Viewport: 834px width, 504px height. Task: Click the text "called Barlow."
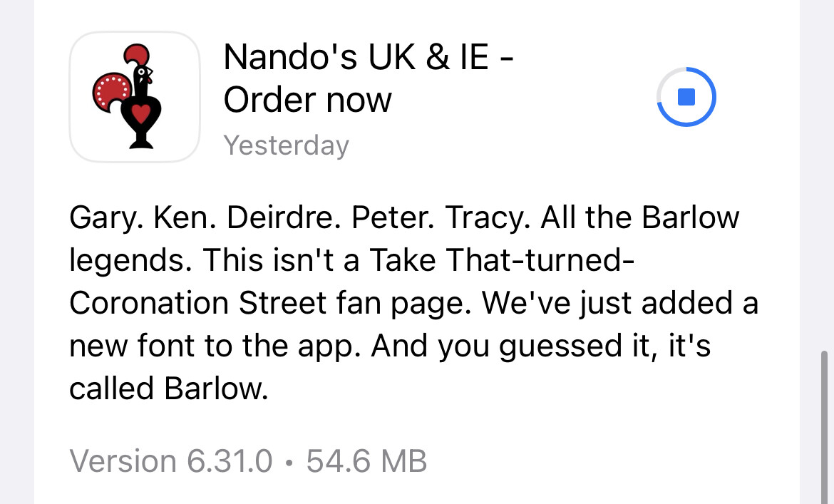click(x=168, y=389)
